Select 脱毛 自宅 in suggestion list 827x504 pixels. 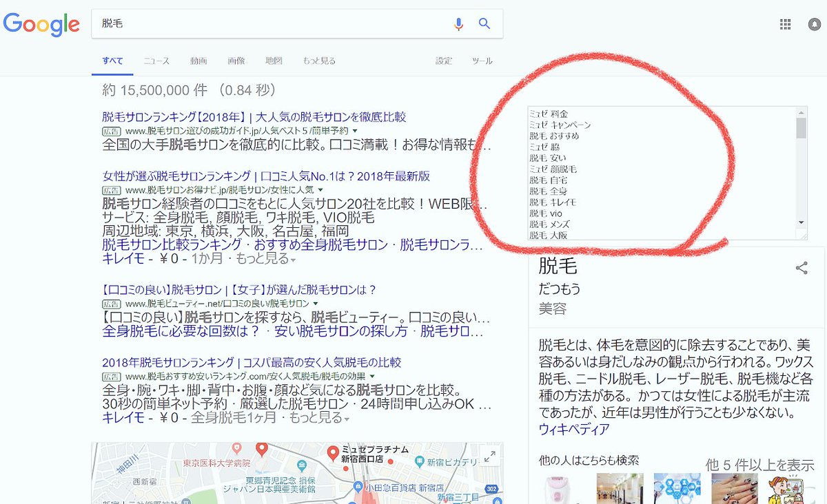(548, 180)
